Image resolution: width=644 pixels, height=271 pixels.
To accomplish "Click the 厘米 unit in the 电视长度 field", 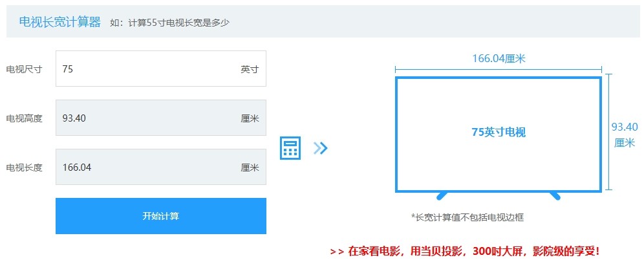I will tap(250, 168).
